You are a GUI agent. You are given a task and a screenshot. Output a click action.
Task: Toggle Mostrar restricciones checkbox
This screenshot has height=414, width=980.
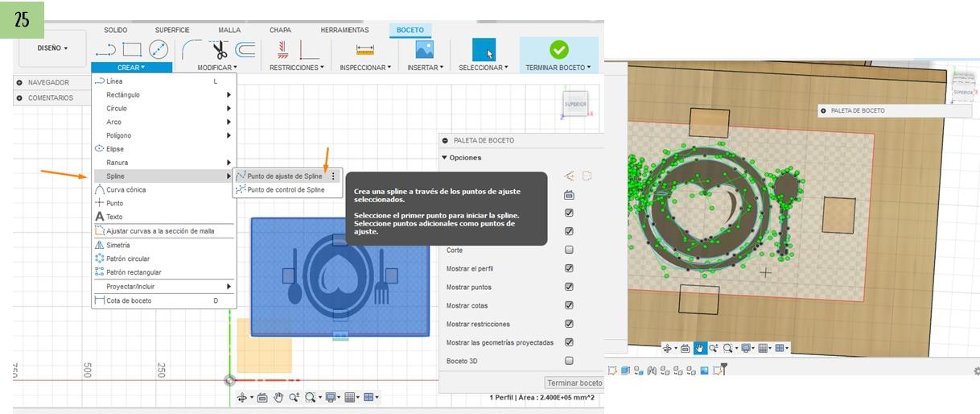pos(569,324)
